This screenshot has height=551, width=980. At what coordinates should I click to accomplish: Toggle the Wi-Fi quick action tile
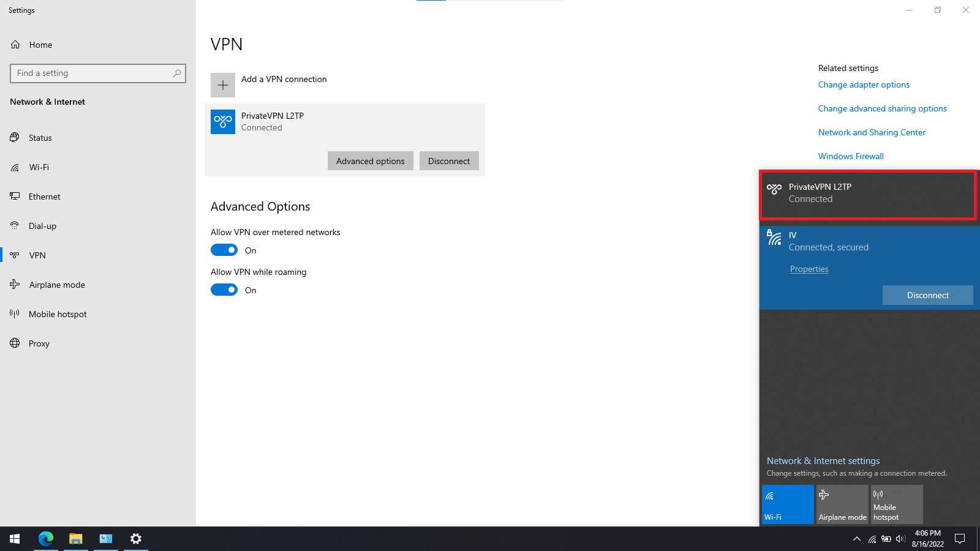coord(788,504)
